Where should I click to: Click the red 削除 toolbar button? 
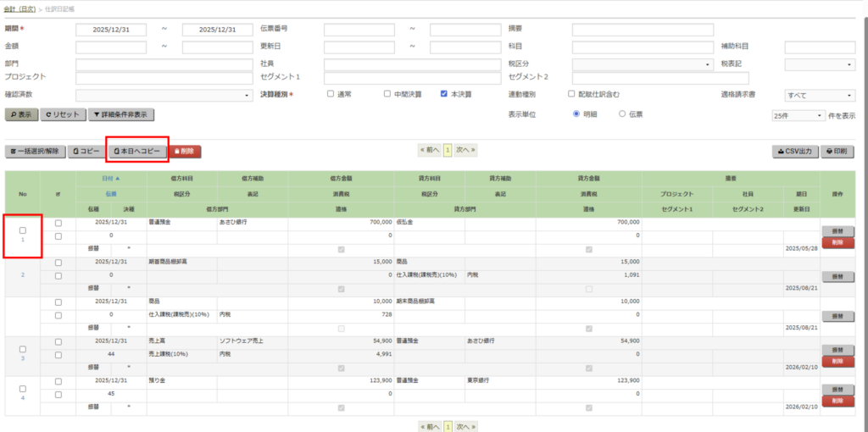coord(186,152)
